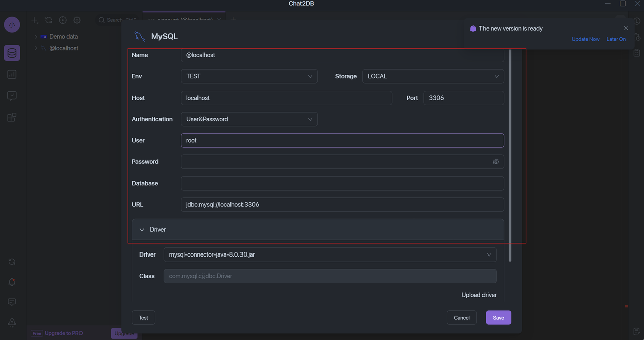
Task: Add a new console tab
Action: pos(233,20)
